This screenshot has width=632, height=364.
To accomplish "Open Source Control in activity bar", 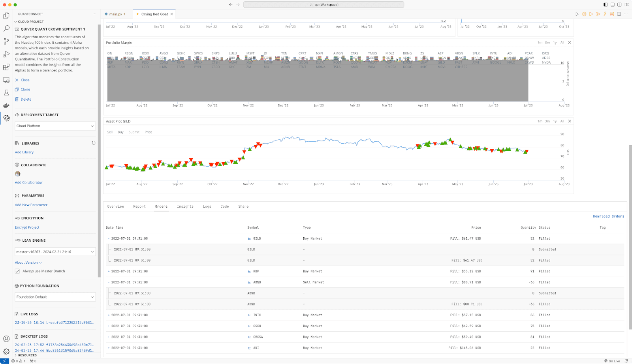I will 6,41.
